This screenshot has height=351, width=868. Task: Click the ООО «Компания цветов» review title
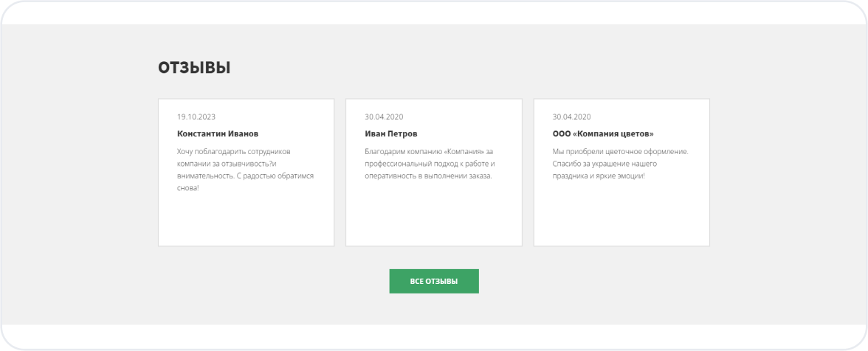(602, 134)
